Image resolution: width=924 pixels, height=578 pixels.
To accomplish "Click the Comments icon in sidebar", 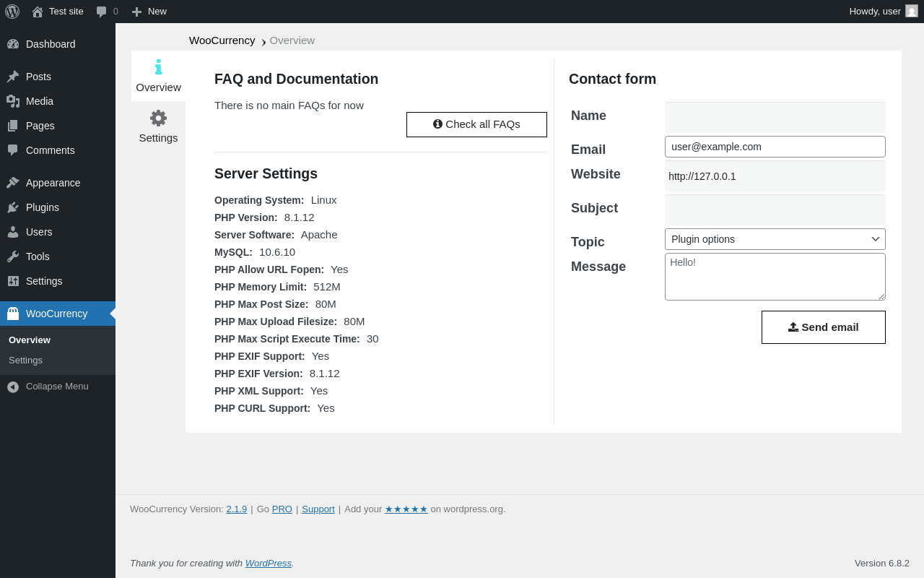I will coord(13,150).
